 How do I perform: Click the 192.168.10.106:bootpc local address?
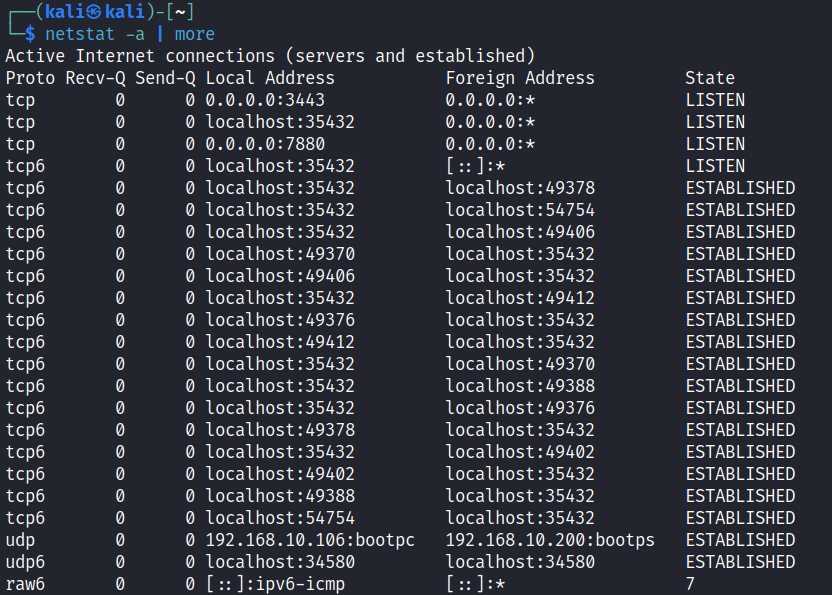coord(310,540)
